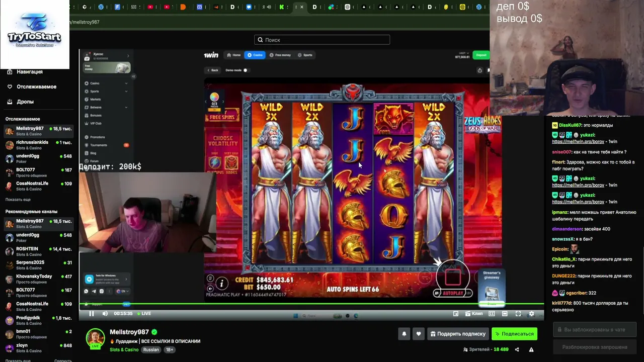Report the stream with the warning icon
Viewport: 644px width, 362px height.
[x=531, y=349]
